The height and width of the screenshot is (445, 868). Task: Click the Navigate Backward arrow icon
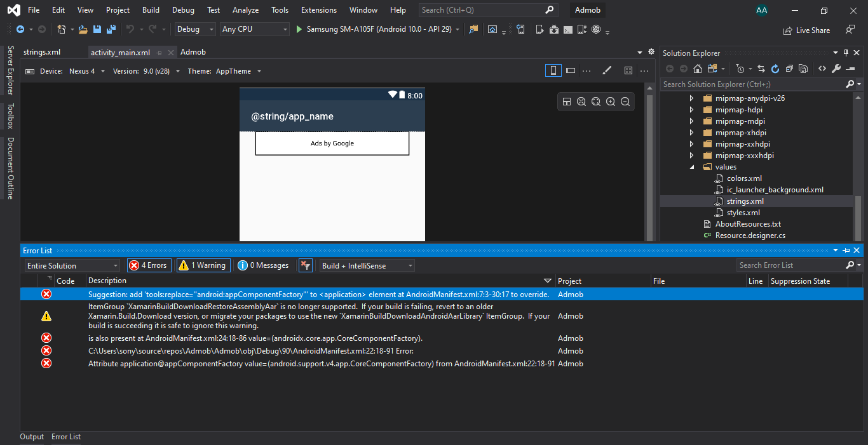coord(20,29)
